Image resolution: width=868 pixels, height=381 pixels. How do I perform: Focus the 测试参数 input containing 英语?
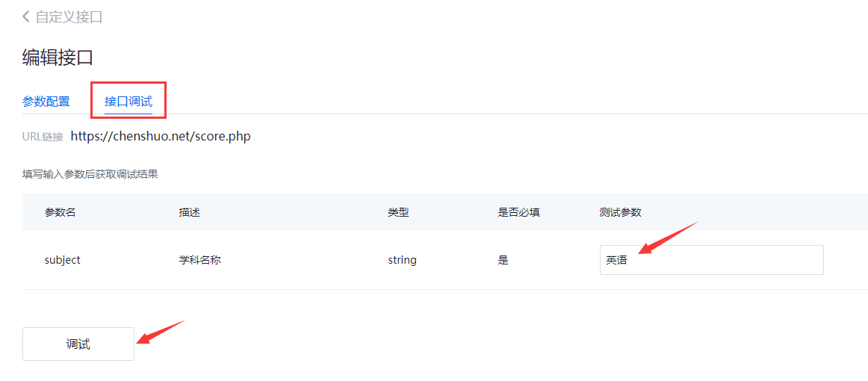(x=711, y=260)
